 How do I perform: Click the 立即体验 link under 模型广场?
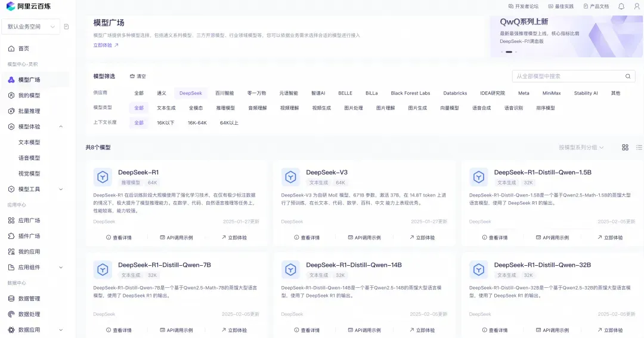(106, 45)
